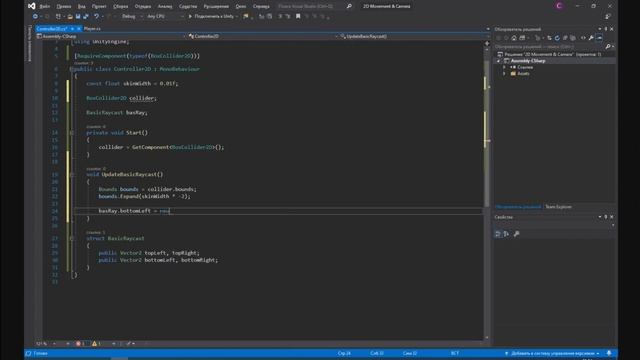Click the view code icon in Solution Explorer
Image resolution: width=640 pixels, height=360 pixels.
point(583,38)
